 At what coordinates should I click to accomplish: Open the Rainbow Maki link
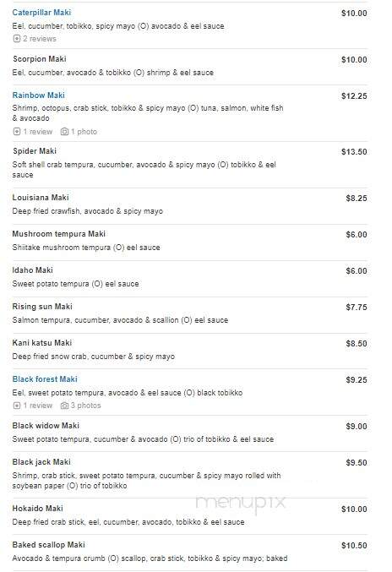pyautogui.click(x=38, y=95)
